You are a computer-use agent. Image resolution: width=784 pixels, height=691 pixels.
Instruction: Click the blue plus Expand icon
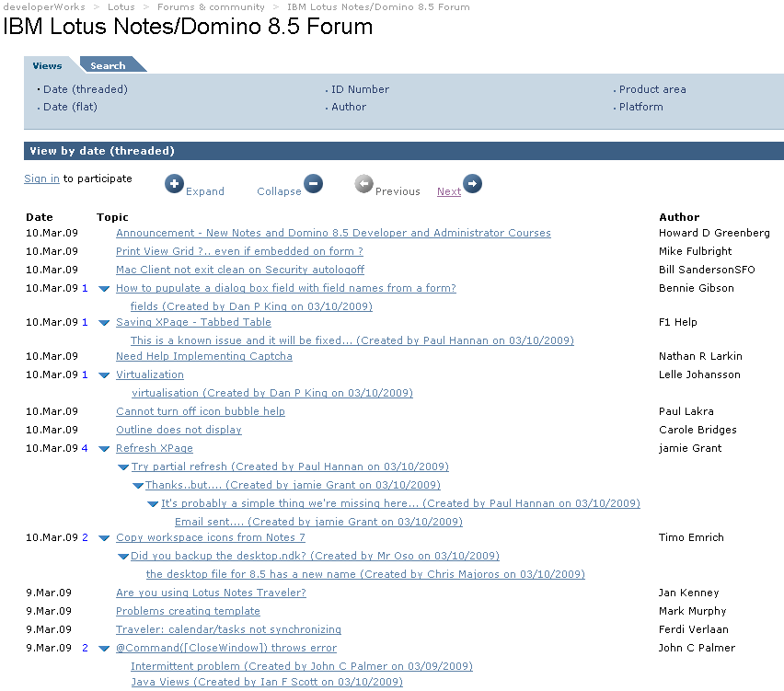174,184
